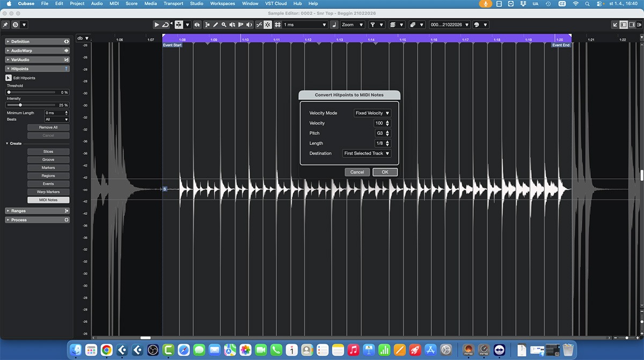Click the Edit Hitpoints arrow icon
This screenshot has height=360, width=644.
9,78
